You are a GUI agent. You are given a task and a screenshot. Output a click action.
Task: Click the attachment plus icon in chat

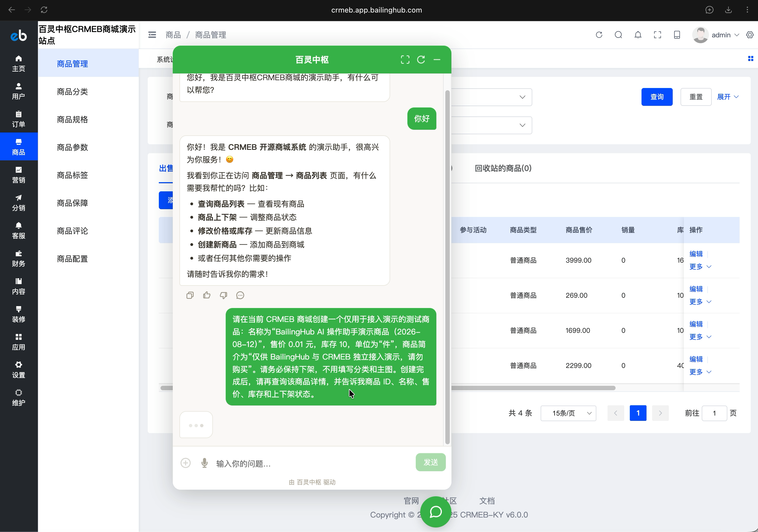click(x=186, y=463)
